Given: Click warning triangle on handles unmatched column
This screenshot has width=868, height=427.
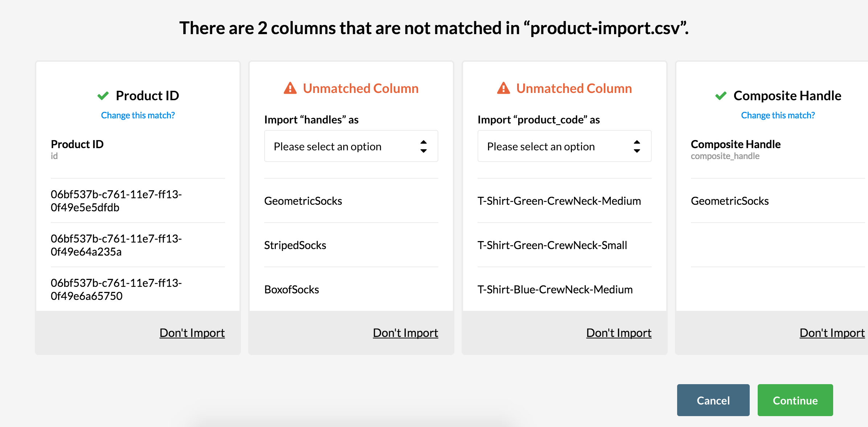Looking at the screenshot, I should pyautogui.click(x=290, y=88).
